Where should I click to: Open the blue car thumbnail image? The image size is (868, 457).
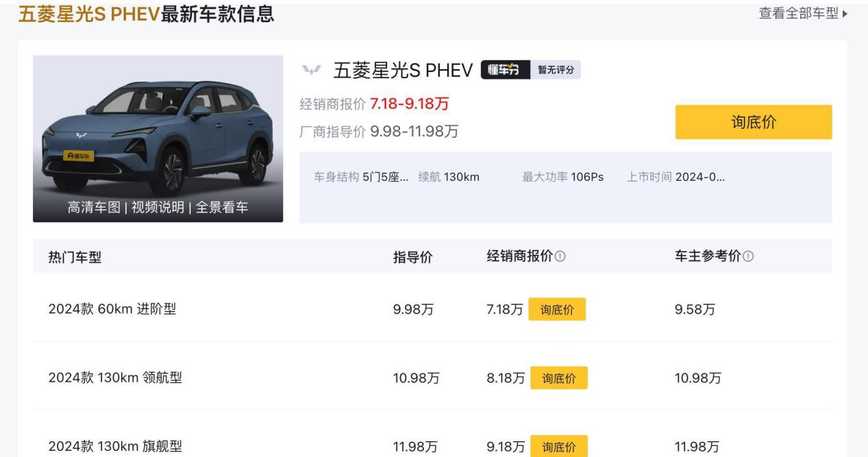[158, 138]
